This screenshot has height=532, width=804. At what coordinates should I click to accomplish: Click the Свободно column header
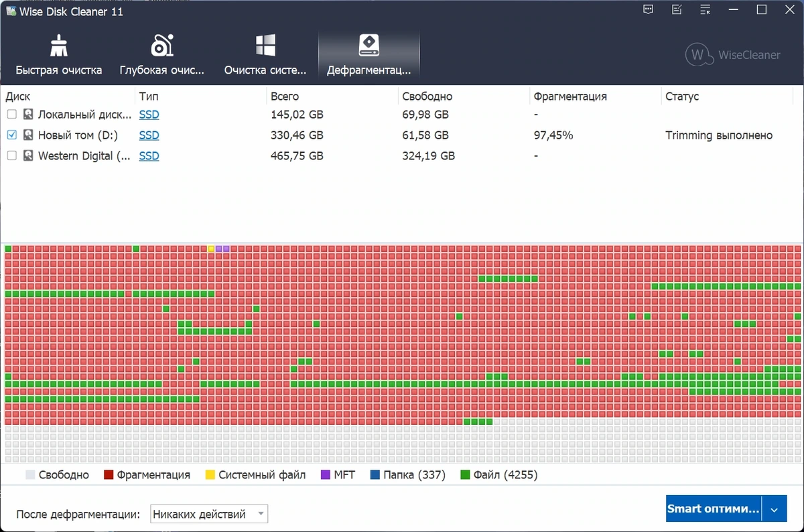pyautogui.click(x=427, y=96)
